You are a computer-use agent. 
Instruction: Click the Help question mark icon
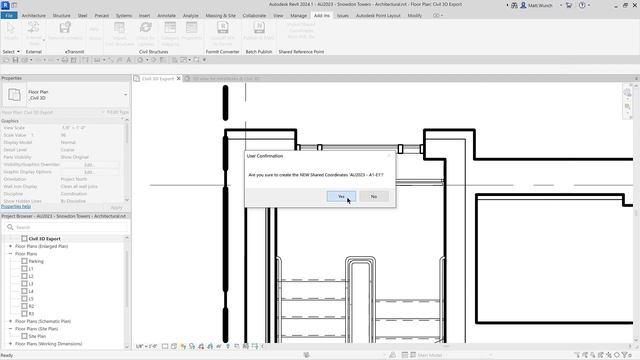pyautogui.click(x=582, y=5)
